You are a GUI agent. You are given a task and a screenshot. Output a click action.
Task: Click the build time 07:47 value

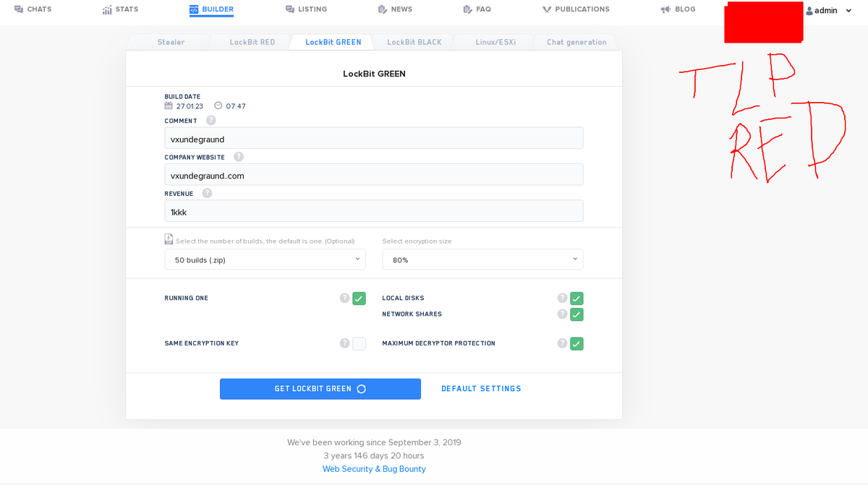click(x=236, y=106)
